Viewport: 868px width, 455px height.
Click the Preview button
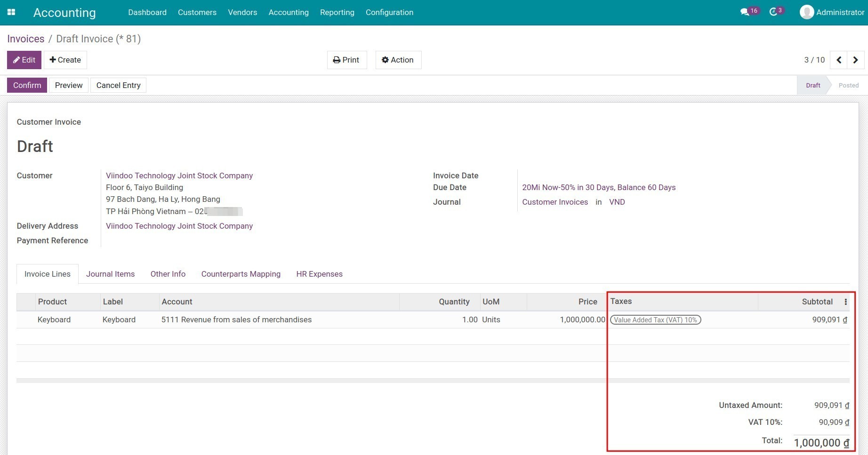click(x=68, y=85)
